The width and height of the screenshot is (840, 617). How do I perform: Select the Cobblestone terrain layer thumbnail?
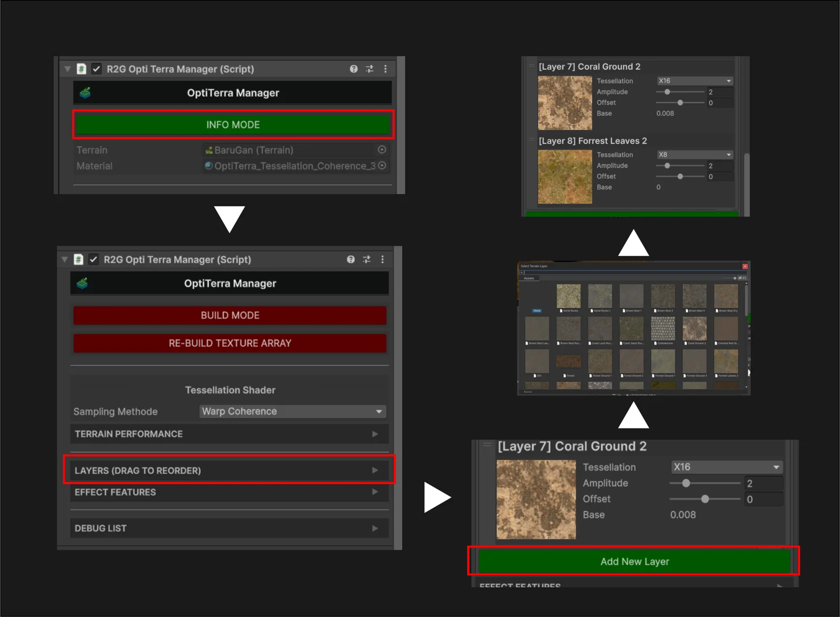[x=663, y=329]
